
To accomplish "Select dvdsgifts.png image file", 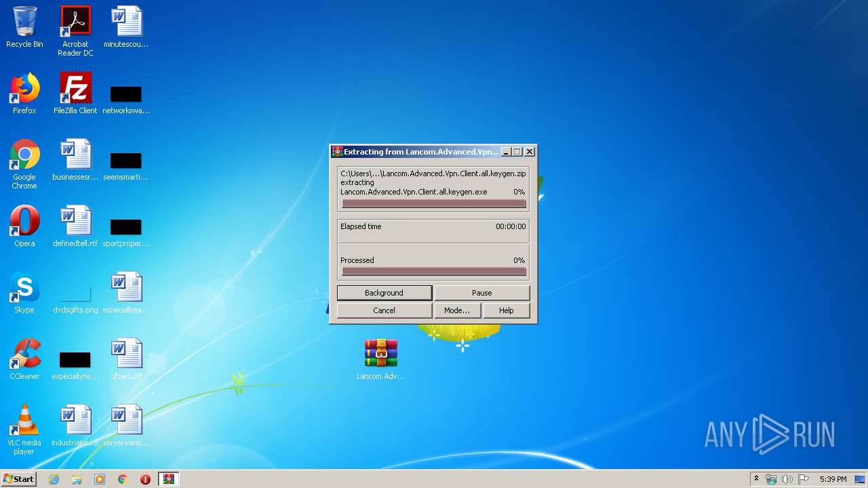I will click(75, 299).
